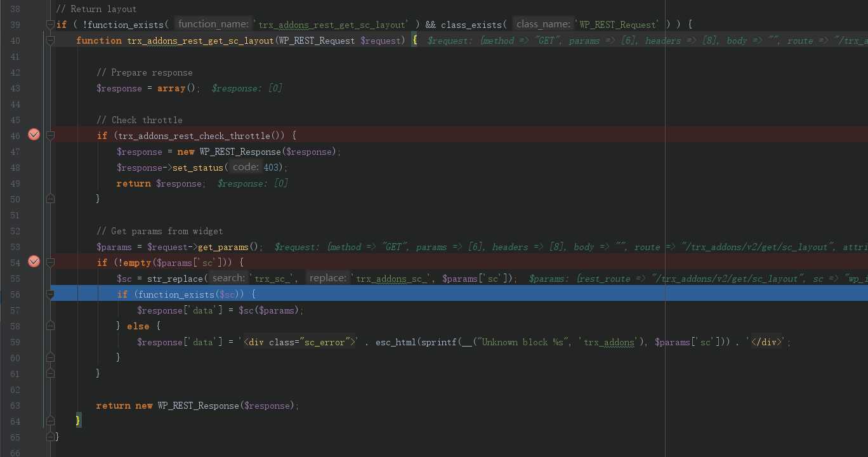This screenshot has height=457, width=868.
Task: Collapse the if block at line 39
Action: (x=50, y=25)
